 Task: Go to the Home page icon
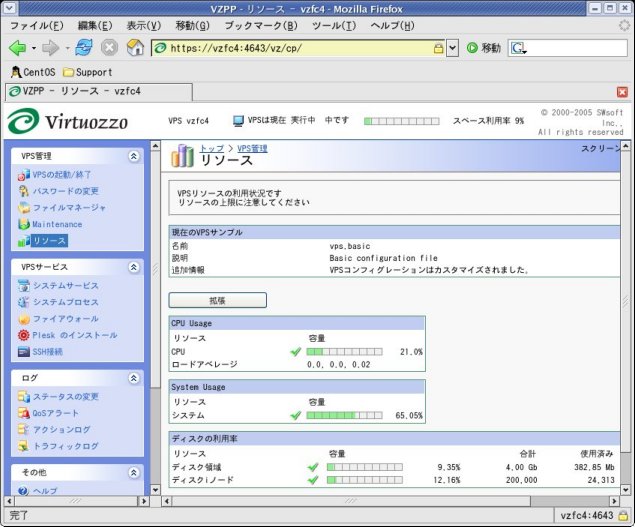pos(135,47)
